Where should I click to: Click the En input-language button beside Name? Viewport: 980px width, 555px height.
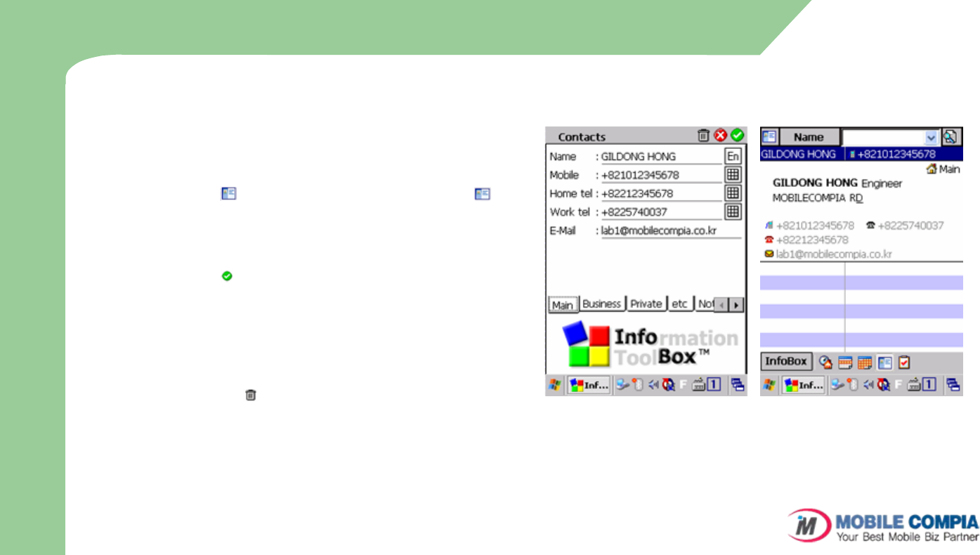[x=733, y=157]
